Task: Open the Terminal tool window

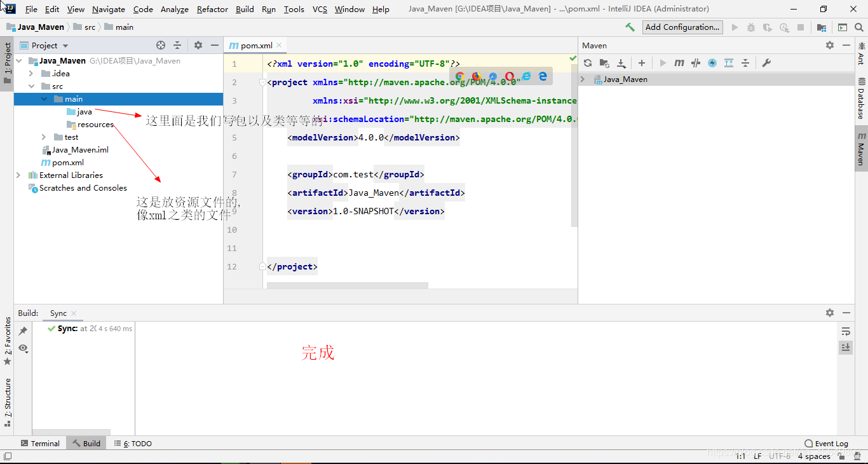Action: [x=40, y=444]
